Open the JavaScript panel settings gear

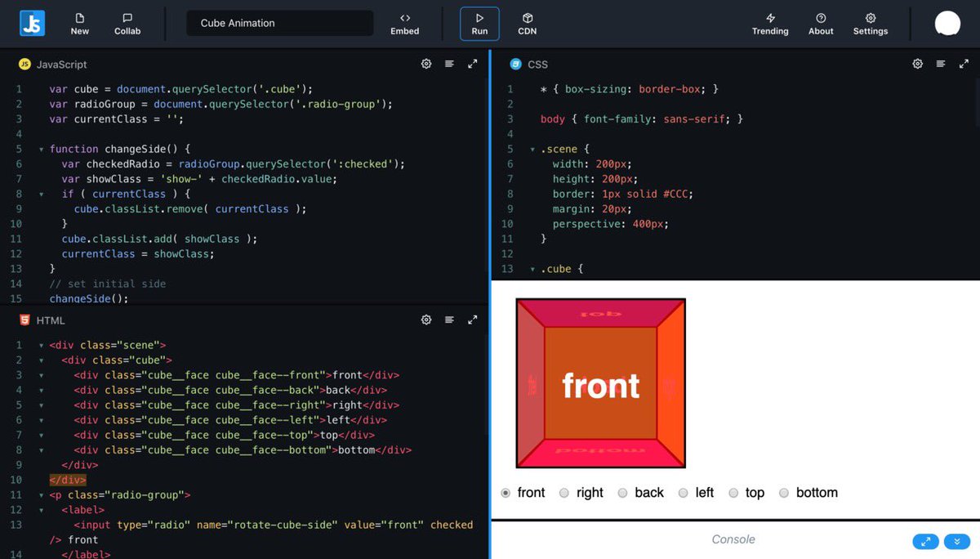coord(425,63)
